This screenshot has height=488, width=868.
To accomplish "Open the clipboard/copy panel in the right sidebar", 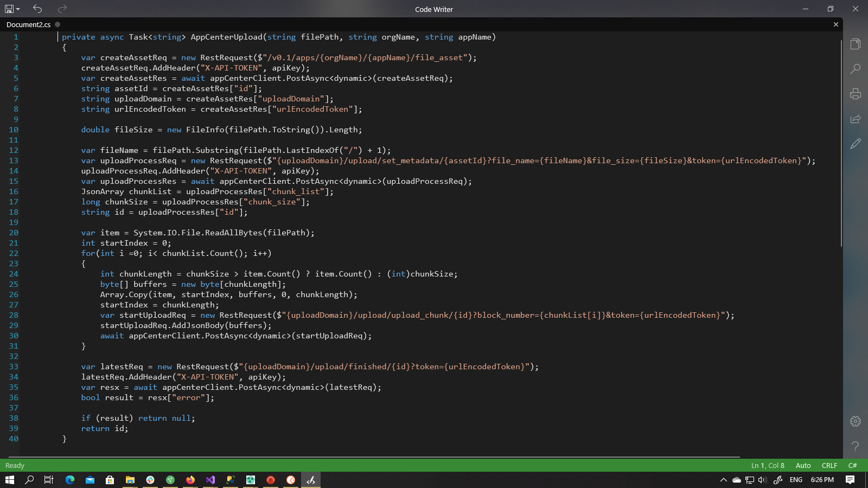I will pos(856,43).
